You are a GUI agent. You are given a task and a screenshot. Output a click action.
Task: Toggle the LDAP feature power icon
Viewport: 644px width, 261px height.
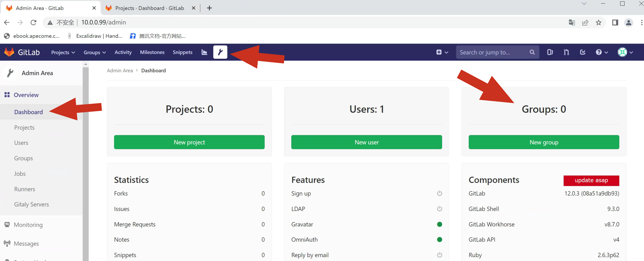[x=439, y=209]
